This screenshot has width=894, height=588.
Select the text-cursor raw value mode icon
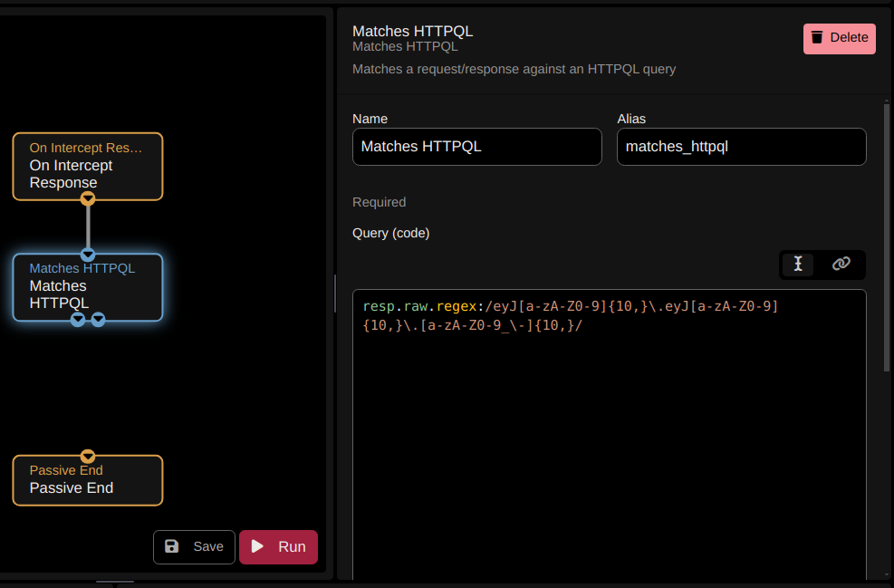pyautogui.click(x=798, y=264)
